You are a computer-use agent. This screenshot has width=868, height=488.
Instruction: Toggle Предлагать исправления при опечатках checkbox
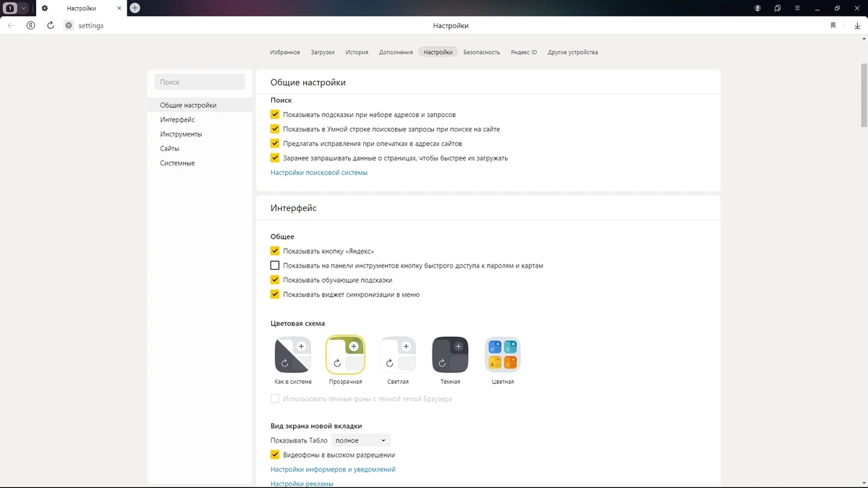pos(275,143)
